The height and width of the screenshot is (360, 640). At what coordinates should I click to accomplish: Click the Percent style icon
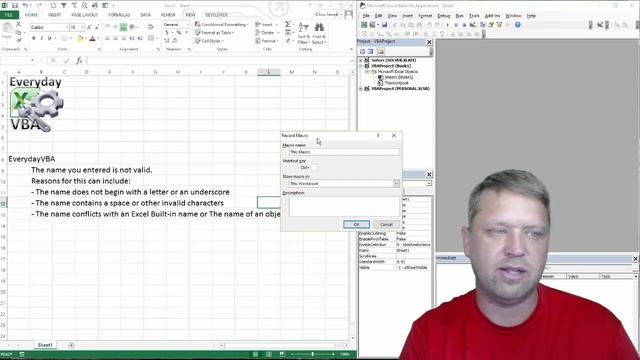click(179, 33)
